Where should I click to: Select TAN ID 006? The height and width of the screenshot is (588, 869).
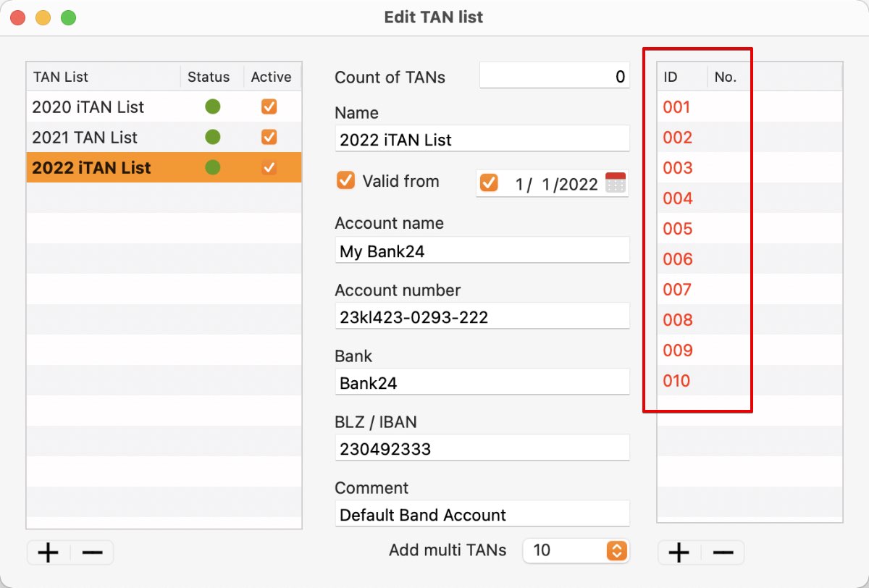[750, 259]
